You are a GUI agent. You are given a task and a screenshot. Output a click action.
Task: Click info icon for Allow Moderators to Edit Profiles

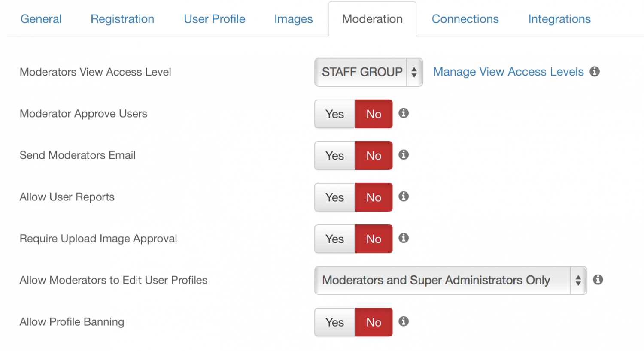[x=598, y=280]
